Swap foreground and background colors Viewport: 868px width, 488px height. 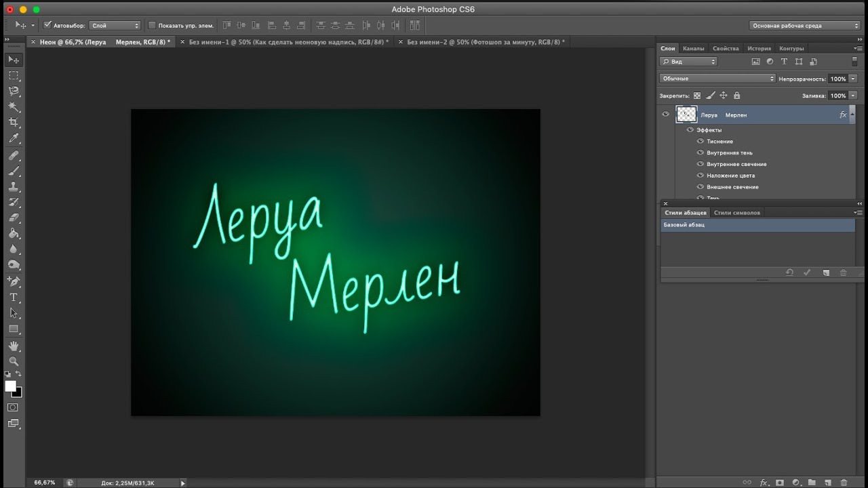tap(18, 374)
